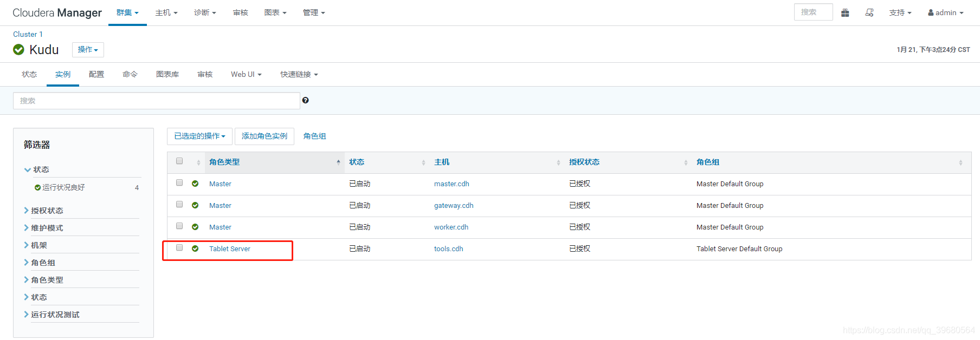Image resolution: width=980 pixels, height=340 pixels.
Task: Check the worker.cdh row checkbox
Action: pos(179,226)
